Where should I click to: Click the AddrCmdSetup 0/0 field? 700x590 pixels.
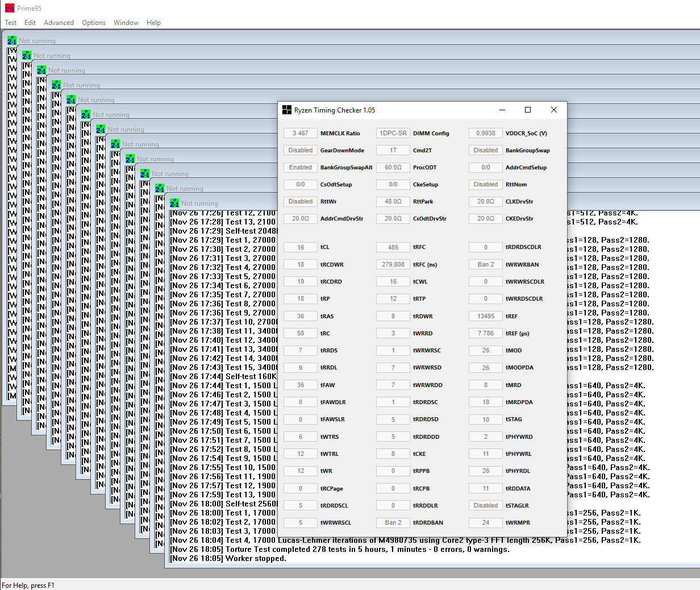pos(486,167)
